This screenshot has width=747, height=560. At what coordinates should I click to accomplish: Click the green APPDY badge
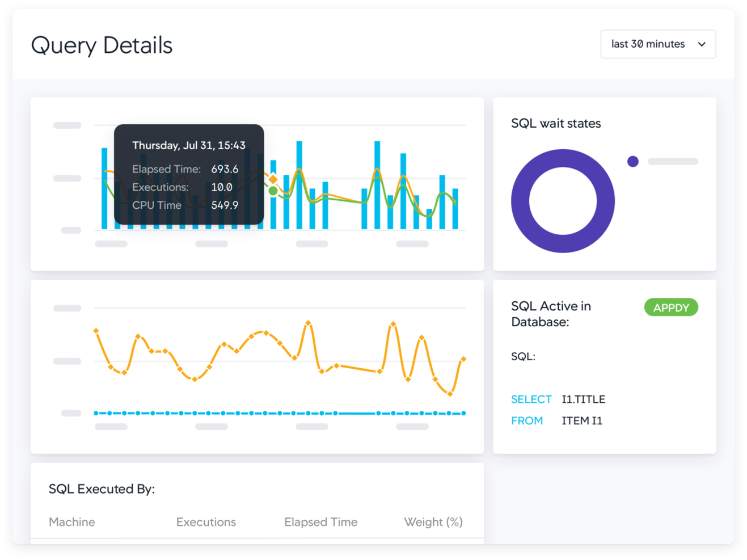click(x=671, y=308)
